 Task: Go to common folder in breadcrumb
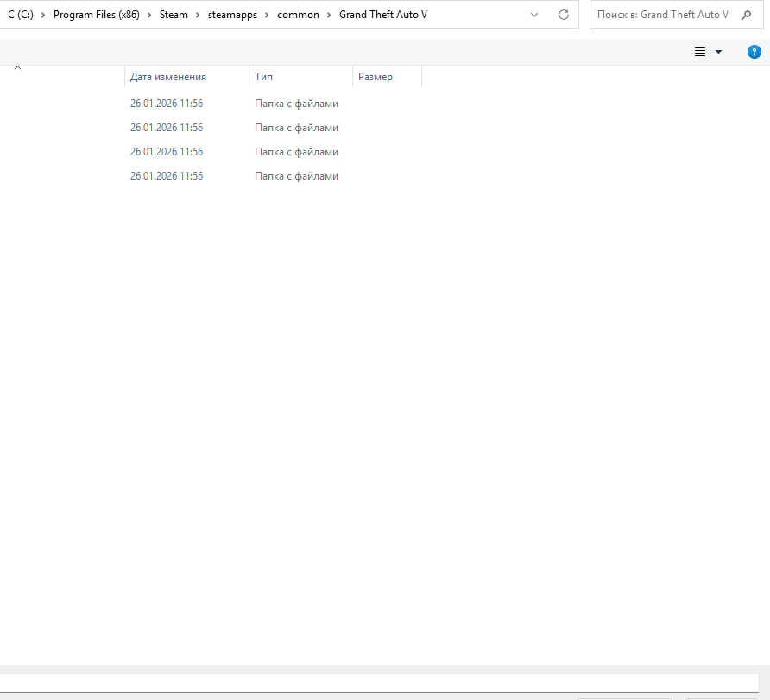298,16
